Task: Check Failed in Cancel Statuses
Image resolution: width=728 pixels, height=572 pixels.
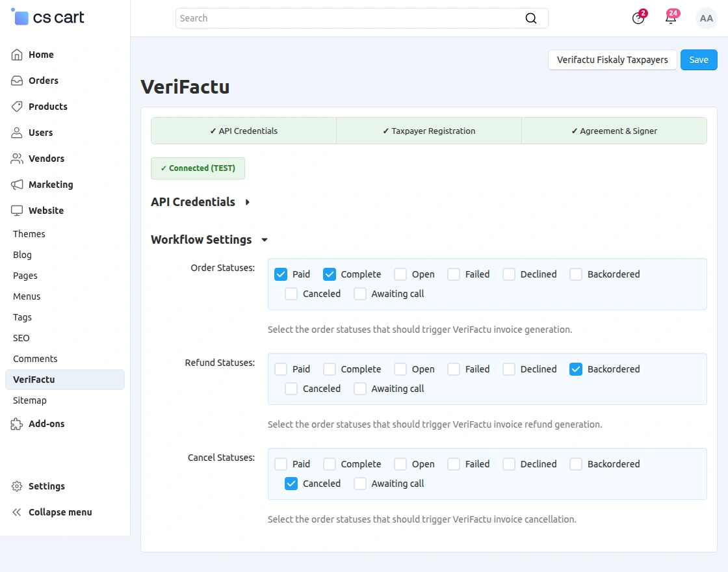Action: pos(454,464)
